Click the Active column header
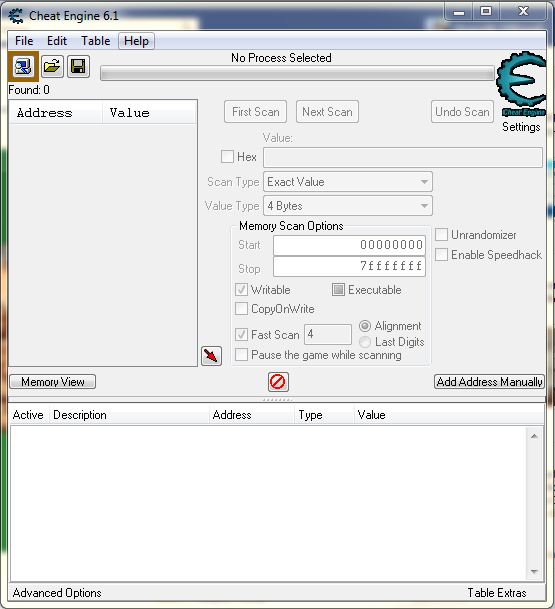555x609 pixels. coord(28,415)
